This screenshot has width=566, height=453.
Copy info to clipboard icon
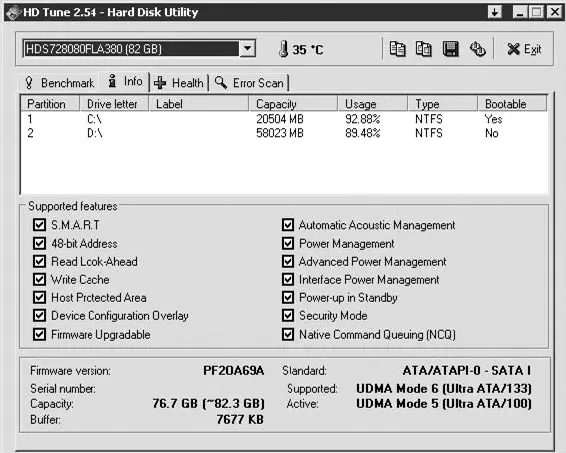coord(397,49)
